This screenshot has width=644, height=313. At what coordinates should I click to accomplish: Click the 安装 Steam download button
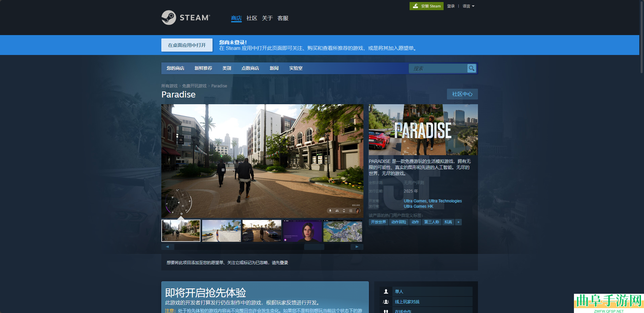coord(426,6)
